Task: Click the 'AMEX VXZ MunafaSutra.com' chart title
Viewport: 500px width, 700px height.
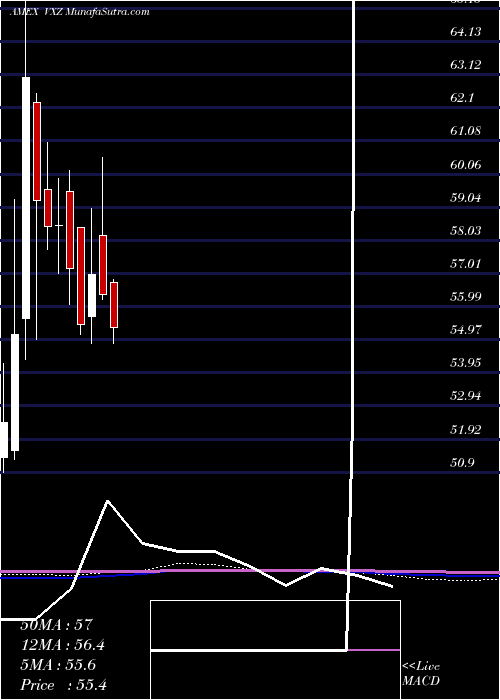Action: (79, 12)
